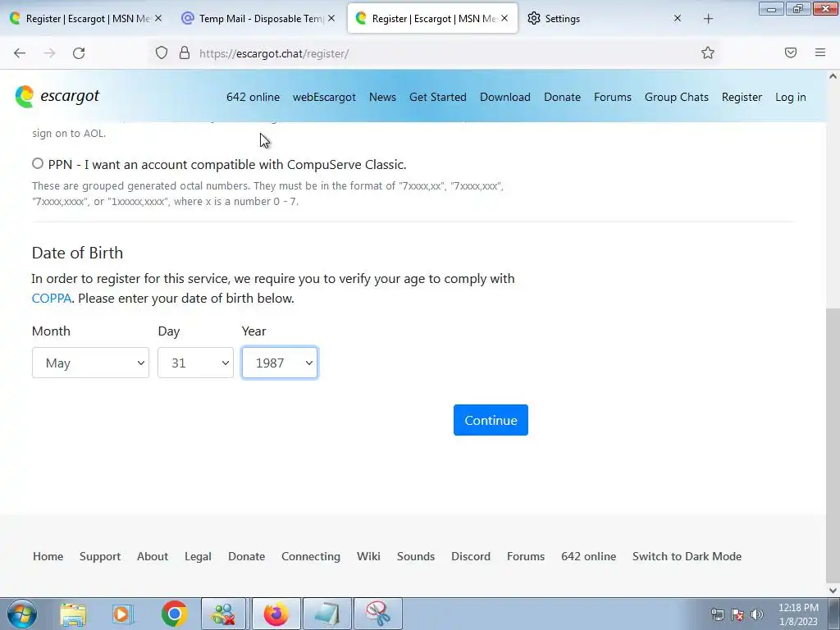840x630 pixels.
Task: Open the Year dropdown showing 1987
Action: point(280,363)
